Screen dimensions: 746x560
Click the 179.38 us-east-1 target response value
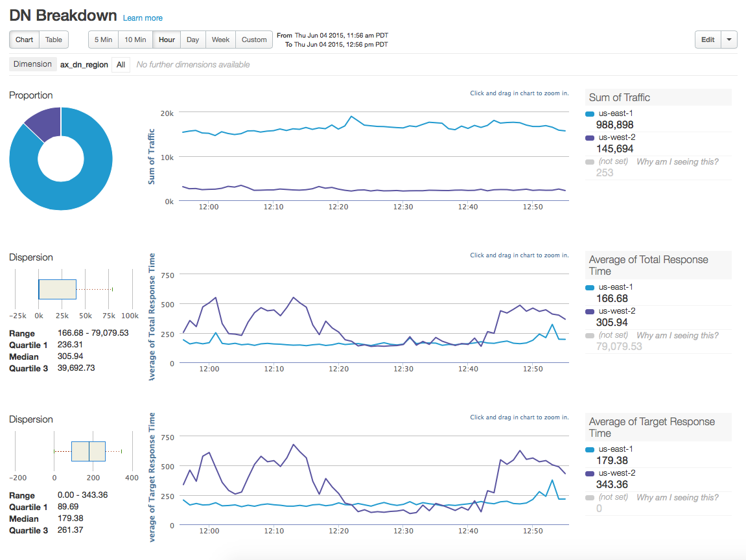point(612,461)
